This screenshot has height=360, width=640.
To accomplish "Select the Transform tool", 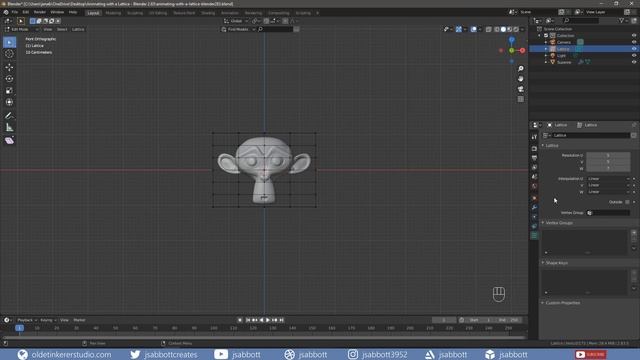I will (9, 102).
